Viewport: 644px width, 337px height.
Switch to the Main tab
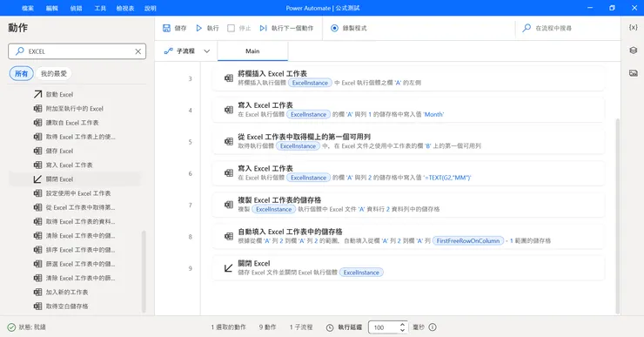252,51
